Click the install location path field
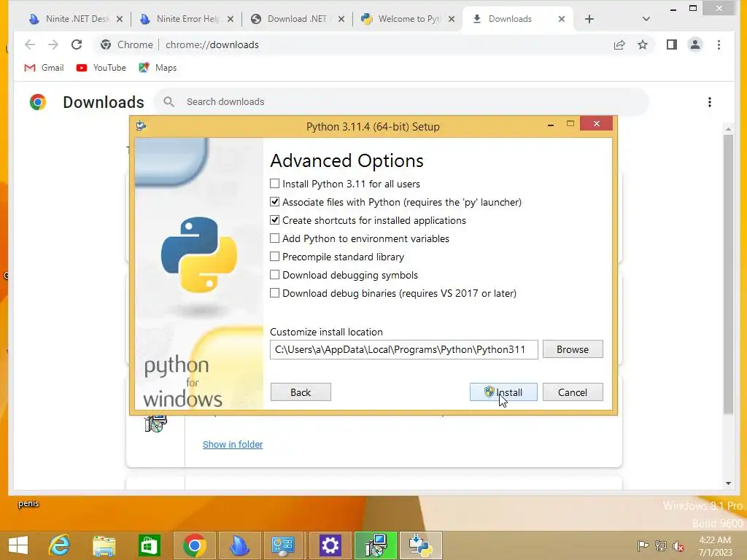The height and width of the screenshot is (560, 747). [x=403, y=349]
